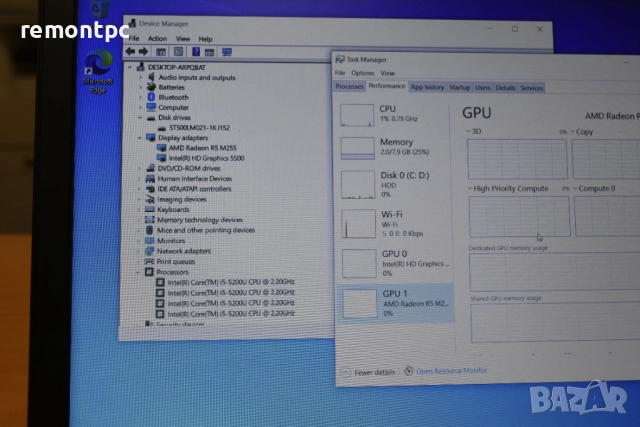The image size is (640, 427).
Task: Click Network adapters category icon
Action: pyautogui.click(x=149, y=251)
